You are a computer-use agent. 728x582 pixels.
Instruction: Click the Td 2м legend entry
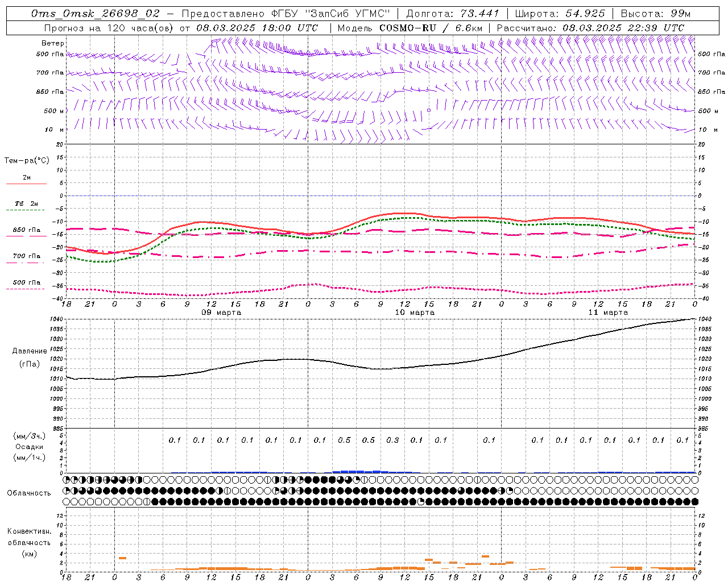[26, 203]
